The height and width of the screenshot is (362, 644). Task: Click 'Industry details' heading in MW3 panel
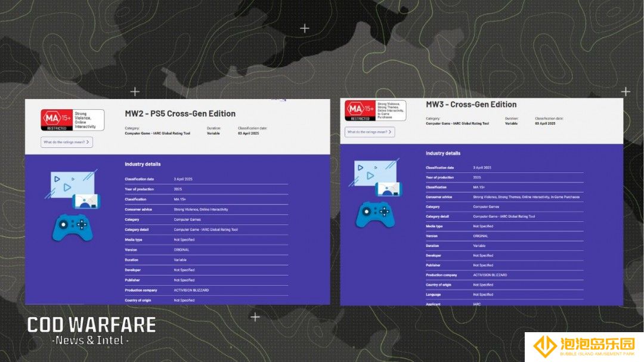click(442, 153)
